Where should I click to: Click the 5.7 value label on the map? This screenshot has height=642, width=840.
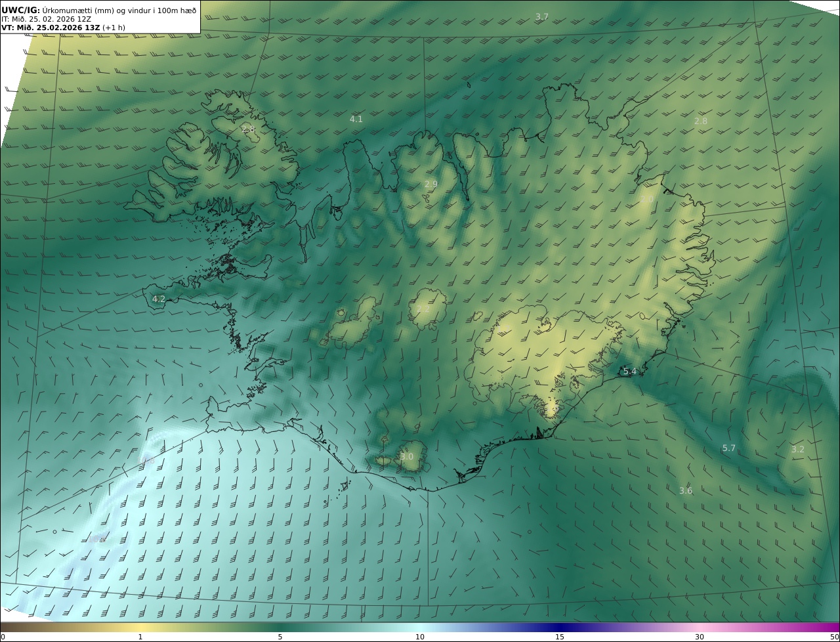pos(729,448)
